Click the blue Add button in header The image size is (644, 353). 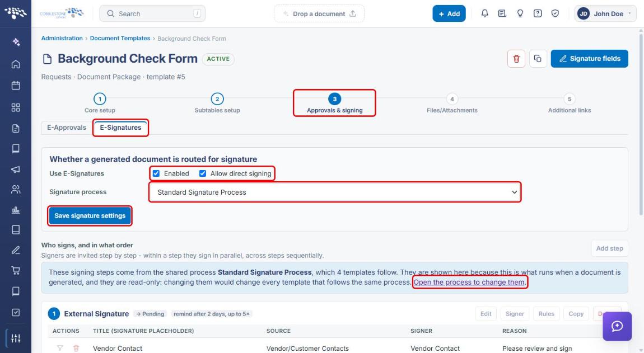click(x=449, y=13)
